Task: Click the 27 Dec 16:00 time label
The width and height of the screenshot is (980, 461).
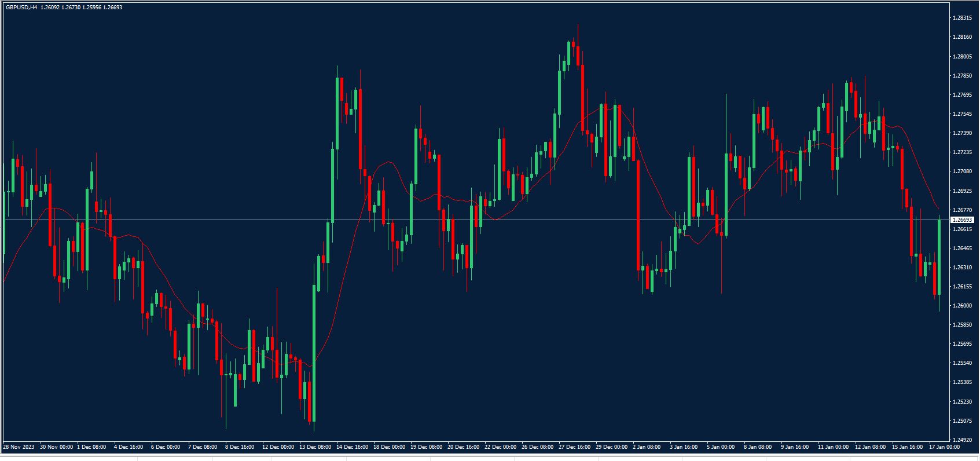Action: (574, 447)
